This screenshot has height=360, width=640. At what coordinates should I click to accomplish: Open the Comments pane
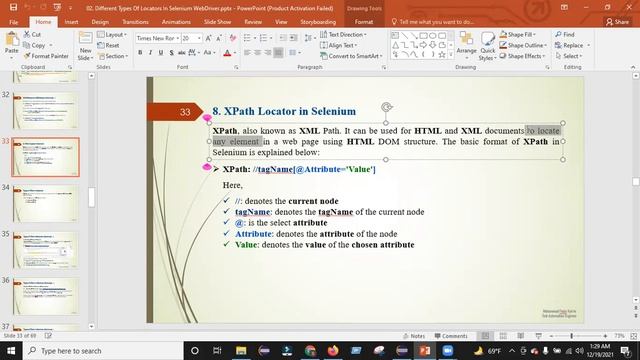click(451, 336)
